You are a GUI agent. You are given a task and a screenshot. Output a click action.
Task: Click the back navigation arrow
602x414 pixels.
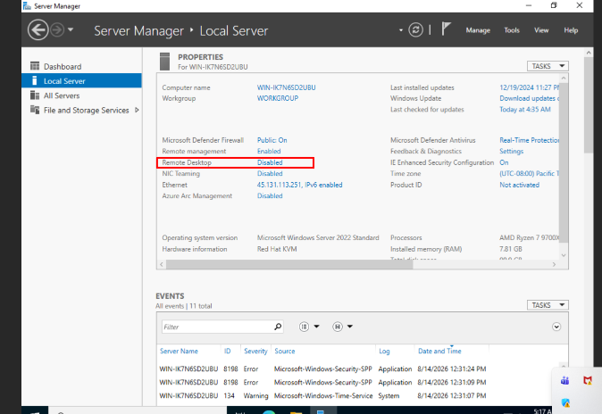click(x=38, y=30)
